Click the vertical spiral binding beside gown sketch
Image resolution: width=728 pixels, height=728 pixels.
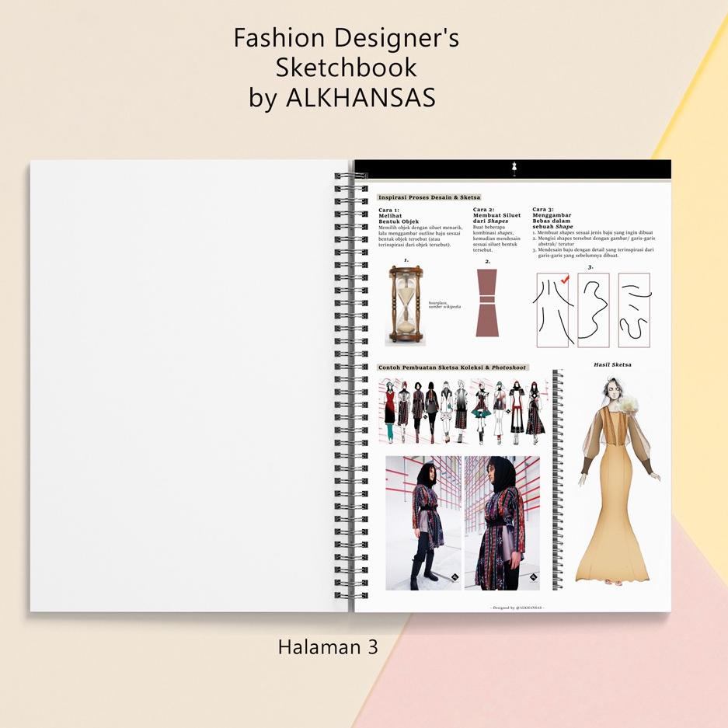[558, 479]
